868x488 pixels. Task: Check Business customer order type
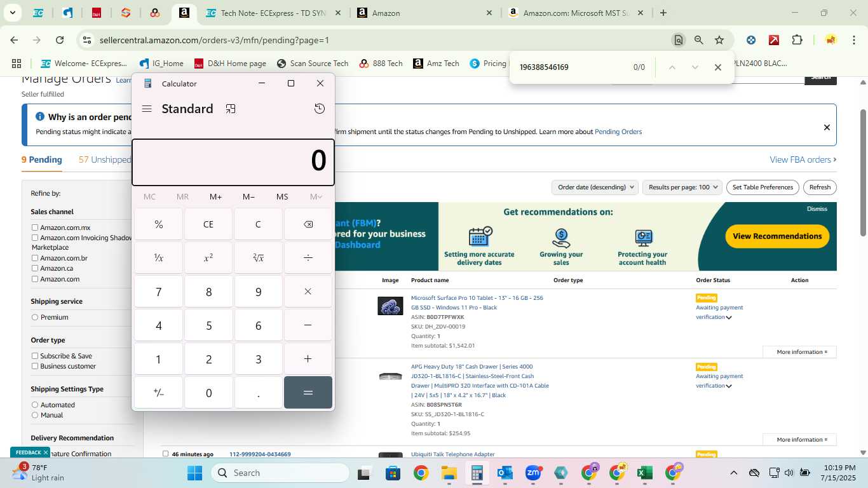coord(35,366)
